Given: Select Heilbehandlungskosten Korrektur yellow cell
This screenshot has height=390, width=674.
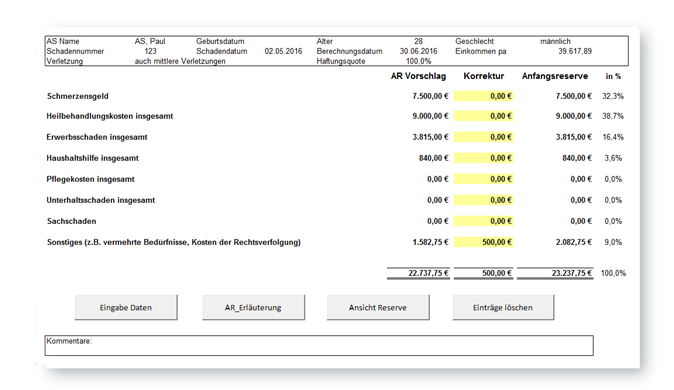Looking at the screenshot, I should [484, 116].
